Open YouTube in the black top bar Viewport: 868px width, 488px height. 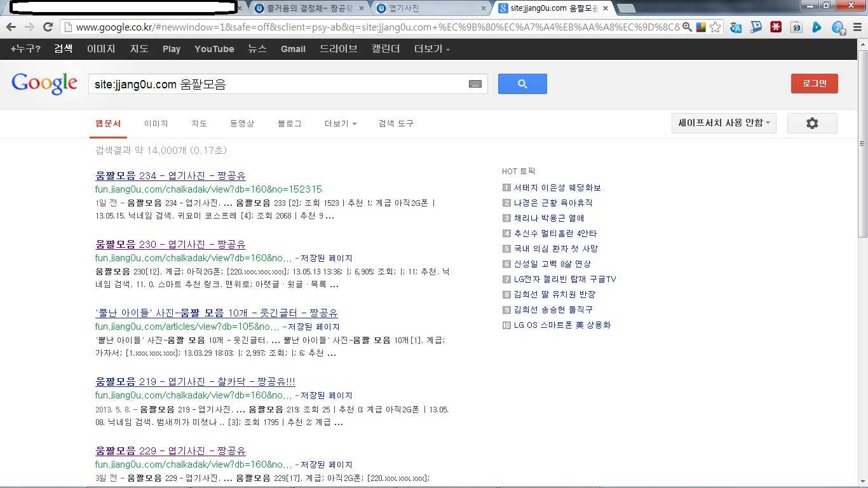coord(214,49)
